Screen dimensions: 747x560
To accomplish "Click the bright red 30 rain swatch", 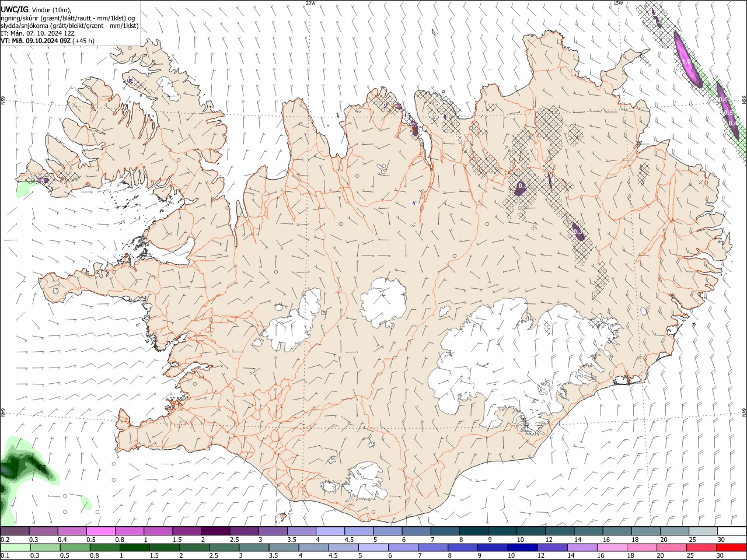I will coord(732,547).
